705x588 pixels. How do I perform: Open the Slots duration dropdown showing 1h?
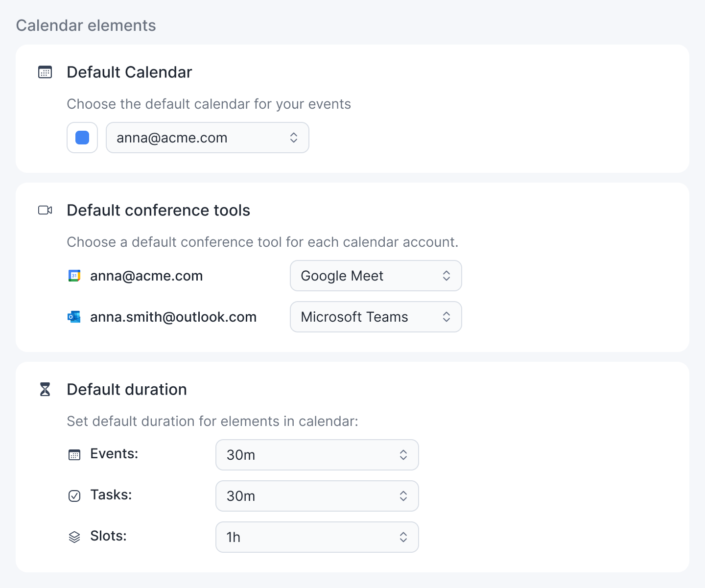click(317, 537)
